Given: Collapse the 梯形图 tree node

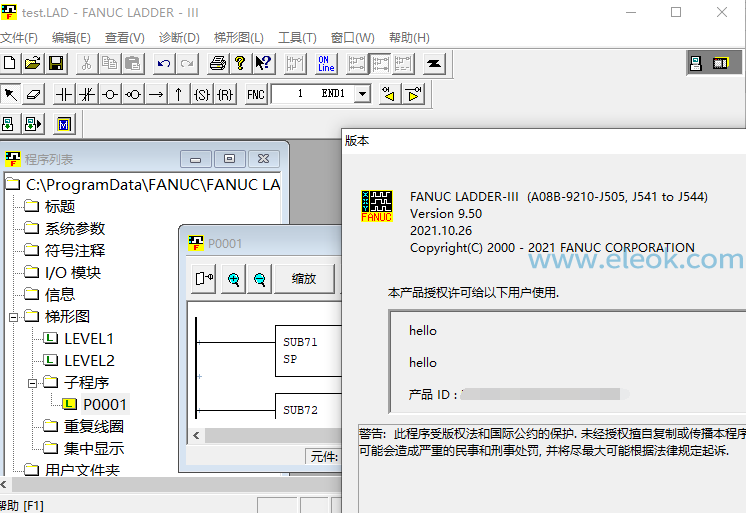Looking at the screenshot, I should (x=13, y=316).
